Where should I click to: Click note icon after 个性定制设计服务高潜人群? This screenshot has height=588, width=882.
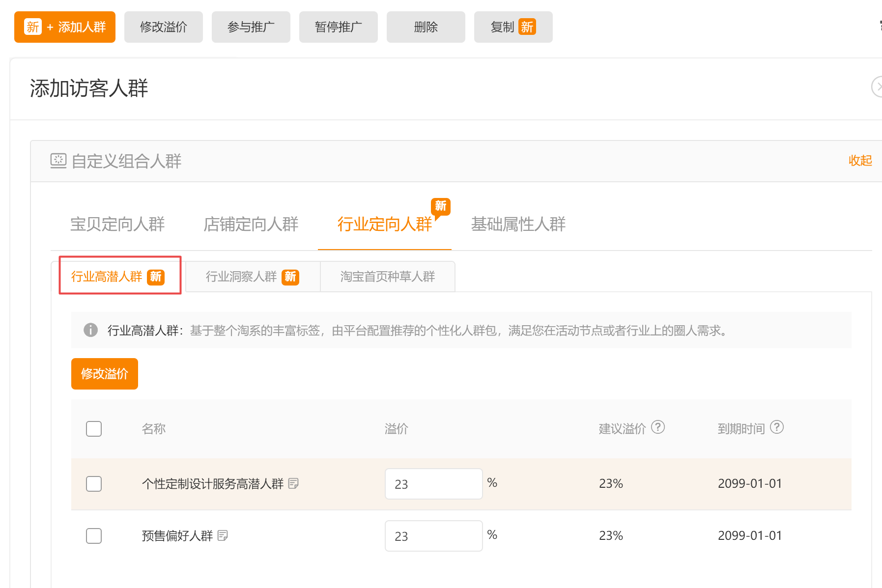click(x=293, y=483)
